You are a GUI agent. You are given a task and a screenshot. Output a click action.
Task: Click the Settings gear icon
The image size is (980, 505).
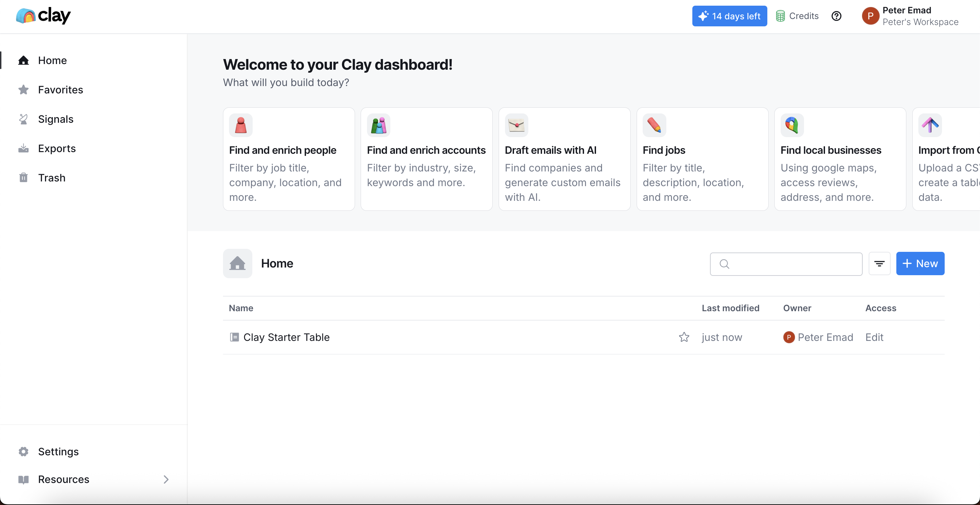[x=24, y=451]
